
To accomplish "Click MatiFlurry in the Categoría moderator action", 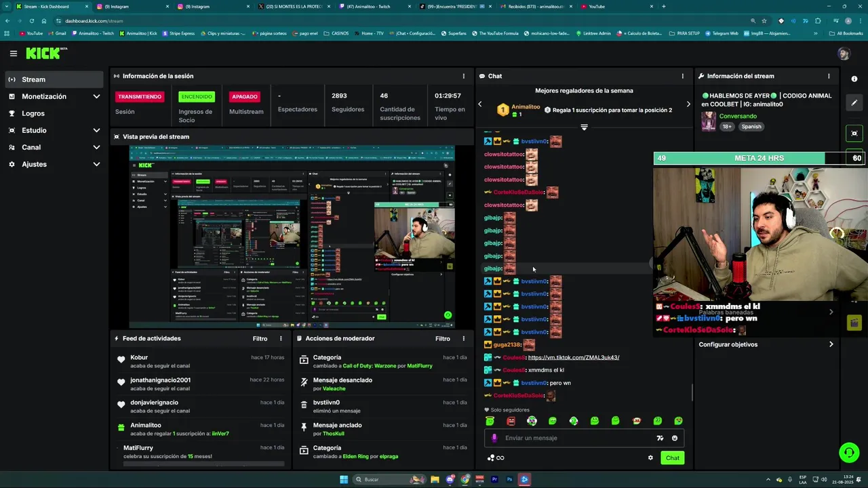I will click(x=420, y=366).
